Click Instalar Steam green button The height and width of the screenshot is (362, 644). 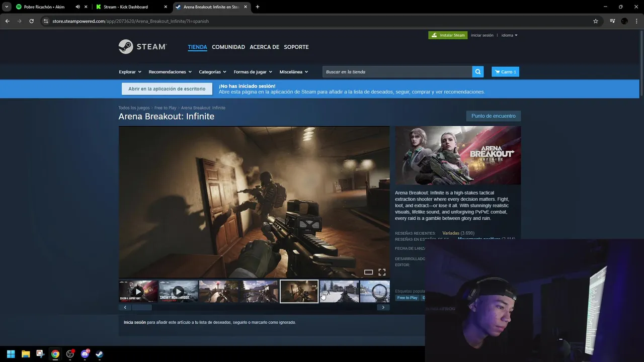pos(448,35)
